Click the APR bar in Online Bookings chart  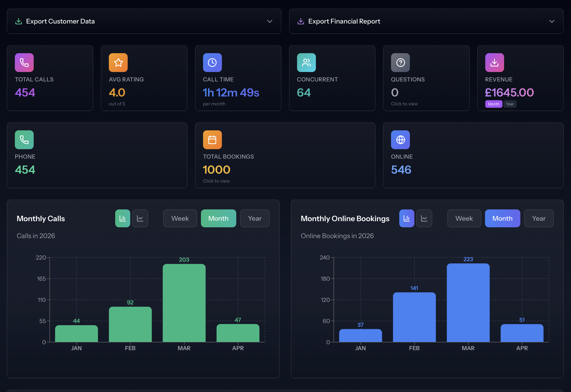click(x=522, y=333)
